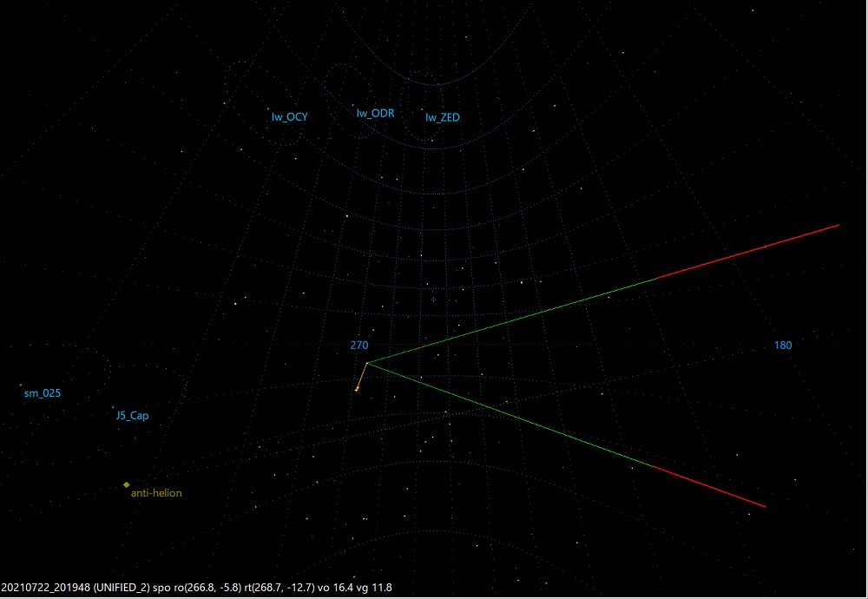This screenshot has width=868, height=599.
Task: Click the dot next to sm_025
Action: click(x=21, y=385)
